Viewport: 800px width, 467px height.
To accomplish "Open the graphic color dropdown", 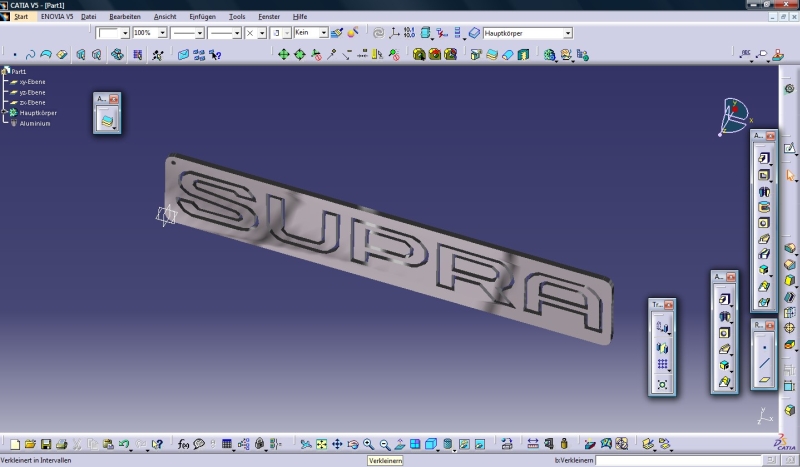I will pos(125,33).
